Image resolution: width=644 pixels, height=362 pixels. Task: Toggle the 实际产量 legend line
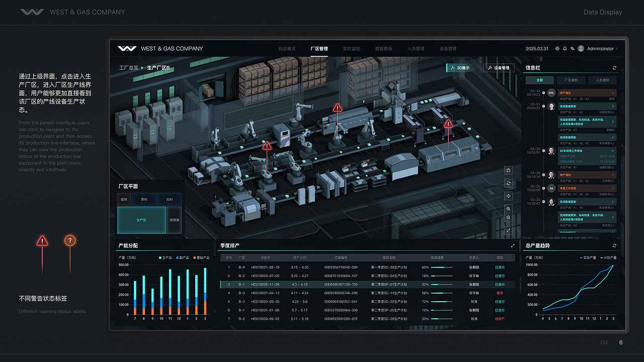588,257
